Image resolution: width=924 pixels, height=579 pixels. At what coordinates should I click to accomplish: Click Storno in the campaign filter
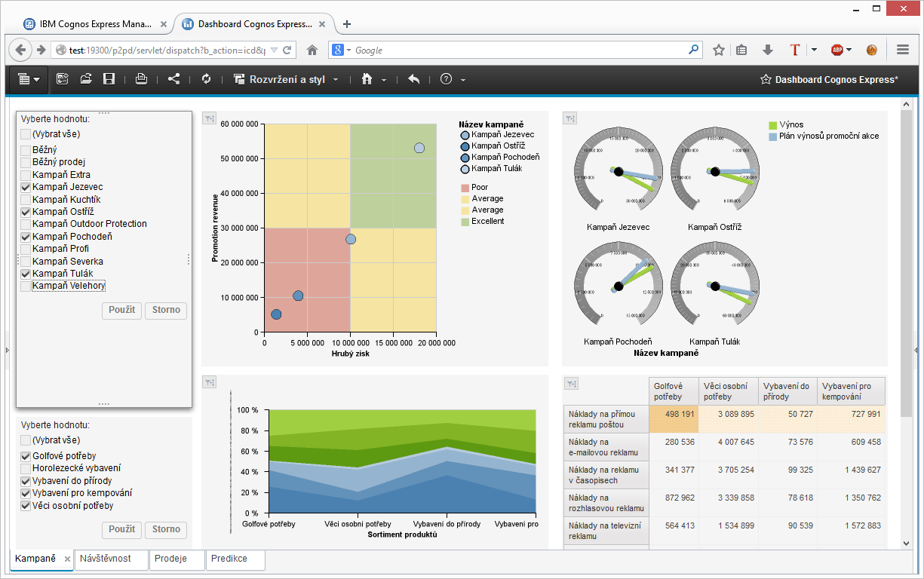(166, 310)
